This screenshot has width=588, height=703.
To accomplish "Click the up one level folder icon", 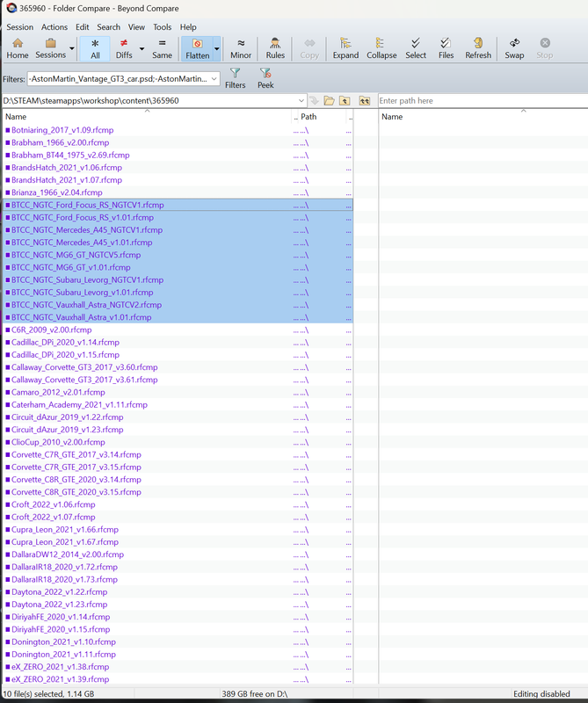I will 345,101.
